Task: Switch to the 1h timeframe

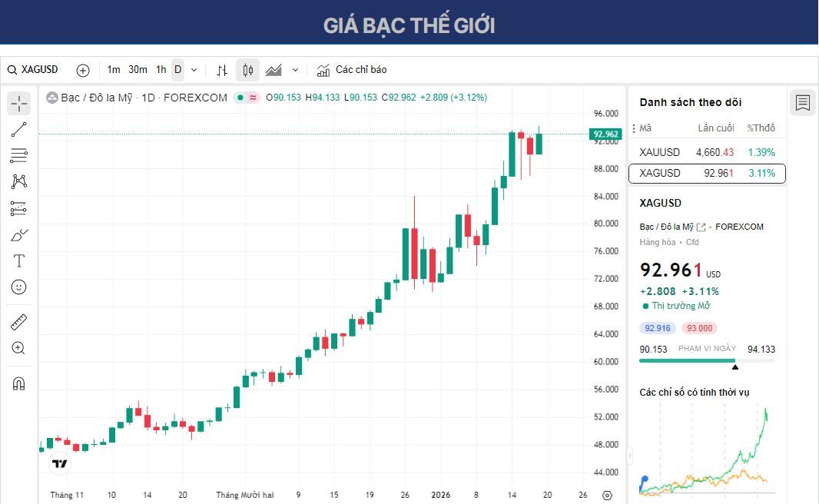Action: (160, 69)
